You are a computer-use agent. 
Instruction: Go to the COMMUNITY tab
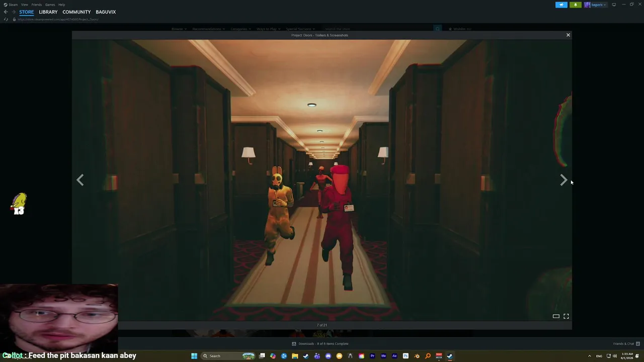tap(76, 12)
